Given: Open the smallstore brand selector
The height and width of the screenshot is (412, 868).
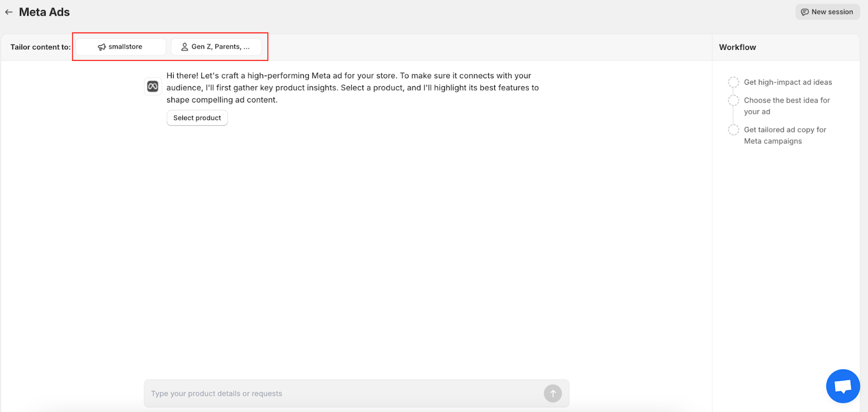Looking at the screenshot, I should (120, 47).
